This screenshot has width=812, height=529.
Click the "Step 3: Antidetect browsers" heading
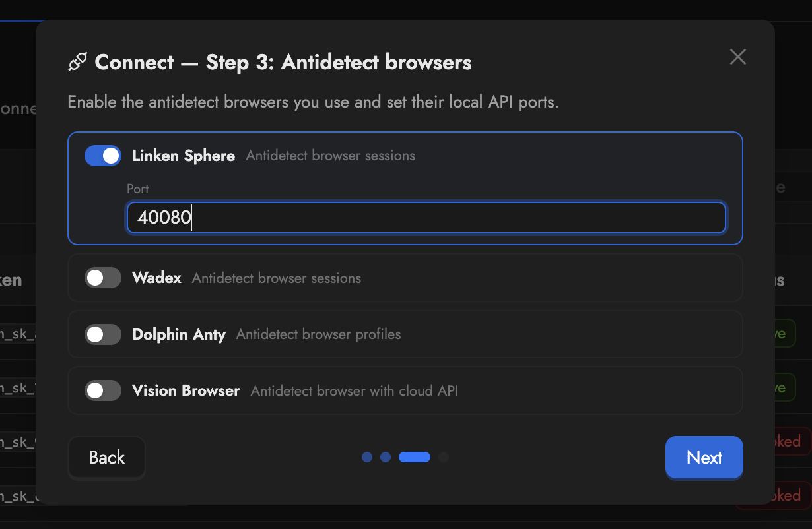[x=339, y=63]
